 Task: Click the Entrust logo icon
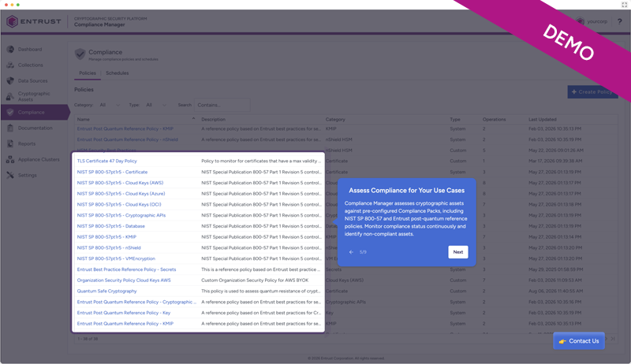pos(12,21)
